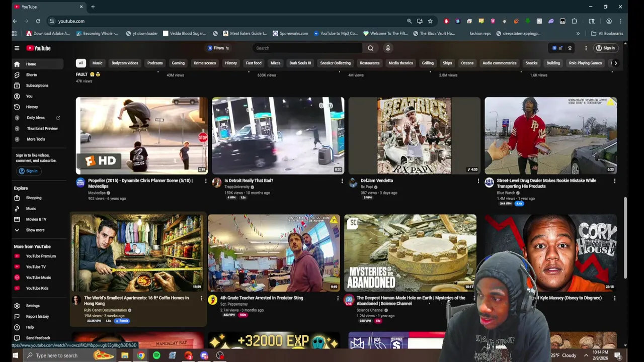The width and height of the screenshot is (644, 362).
Task: Click the YouTube logo
Action: [x=39, y=48]
